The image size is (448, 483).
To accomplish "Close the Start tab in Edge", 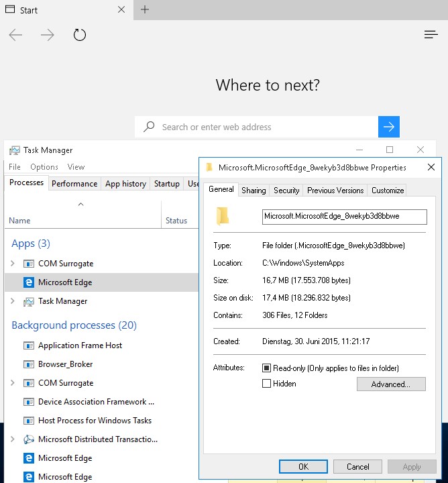I will [x=121, y=9].
